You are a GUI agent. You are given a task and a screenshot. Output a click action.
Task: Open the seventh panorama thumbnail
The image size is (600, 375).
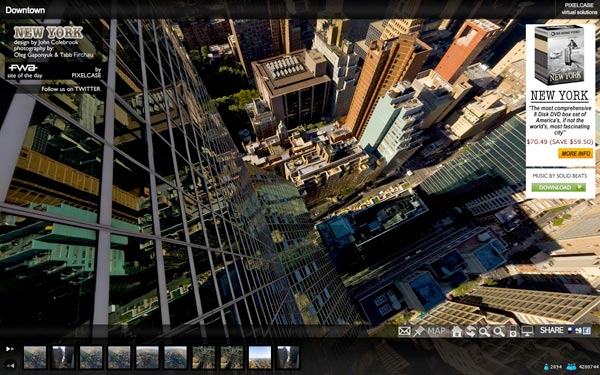(x=204, y=357)
